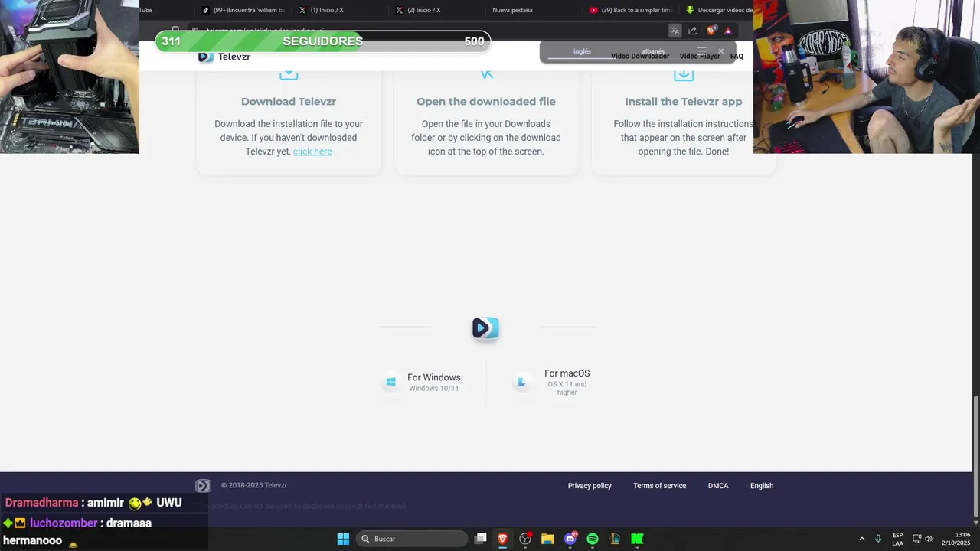The width and height of the screenshot is (980, 551).
Task: Click the network tray icon
Action: [916, 539]
